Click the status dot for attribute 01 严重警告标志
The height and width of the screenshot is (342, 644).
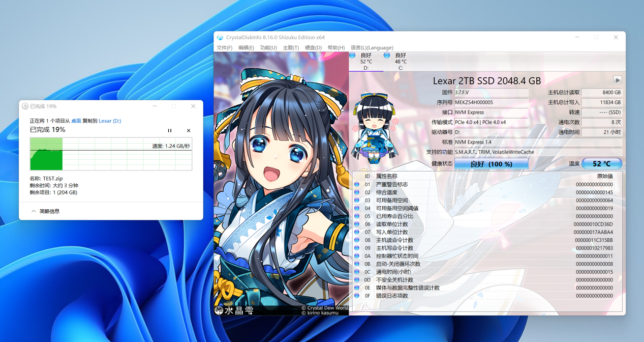(x=357, y=185)
